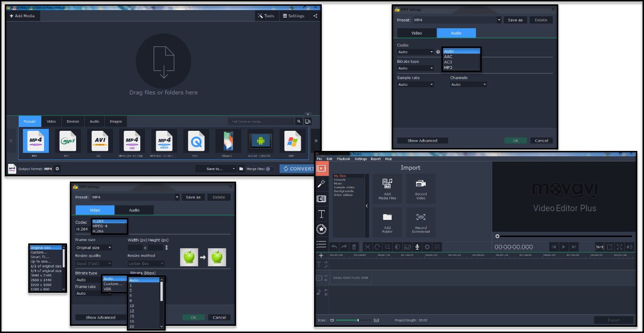Open the Frame size dropdown showing Original size
This screenshot has height=333, width=644.
pyautogui.click(x=94, y=248)
